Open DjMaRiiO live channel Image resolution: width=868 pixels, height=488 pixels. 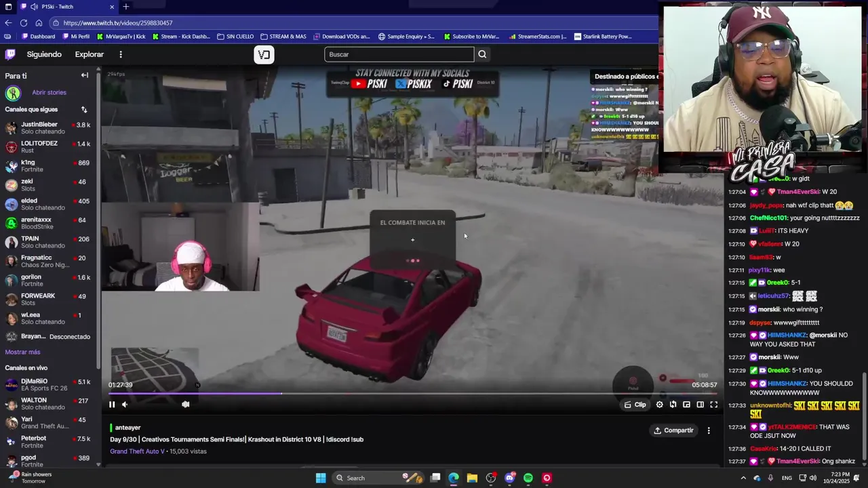pyautogui.click(x=48, y=385)
